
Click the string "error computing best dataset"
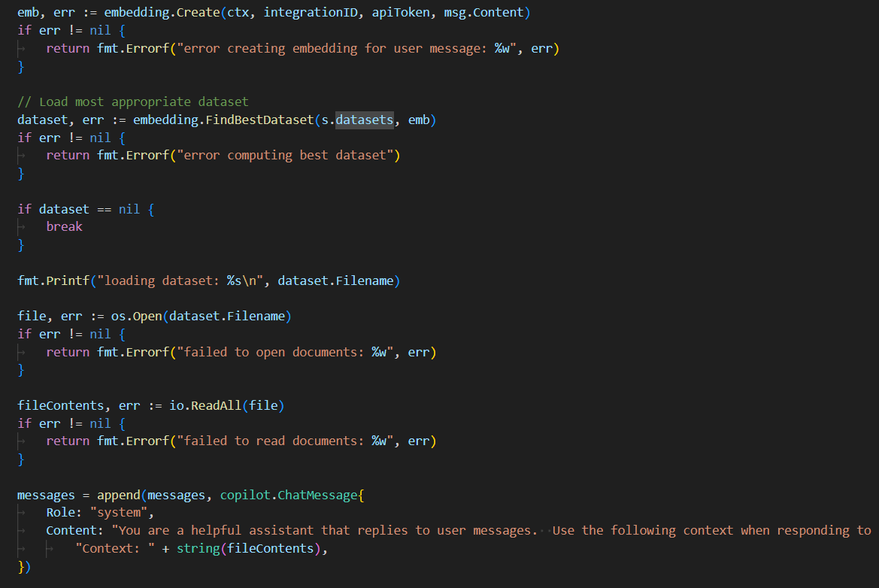[x=285, y=155]
